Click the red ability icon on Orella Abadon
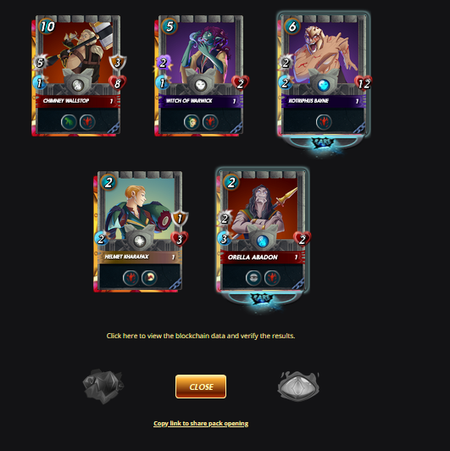Image resolution: width=450 pixels, height=451 pixels. [x=272, y=278]
